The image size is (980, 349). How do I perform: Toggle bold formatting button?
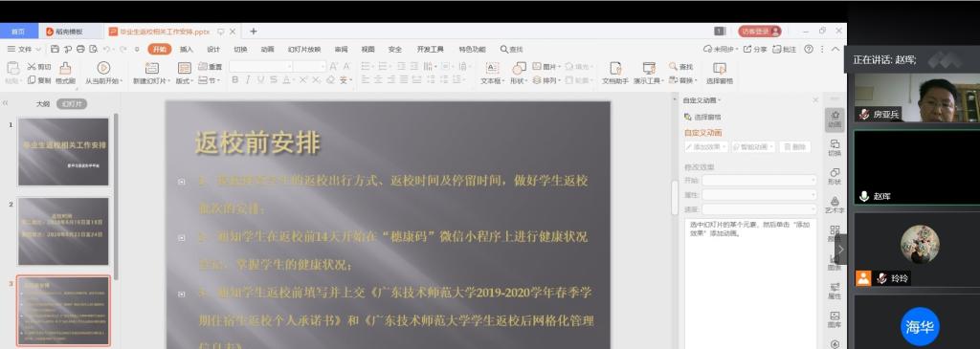pyautogui.click(x=235, y=80)
